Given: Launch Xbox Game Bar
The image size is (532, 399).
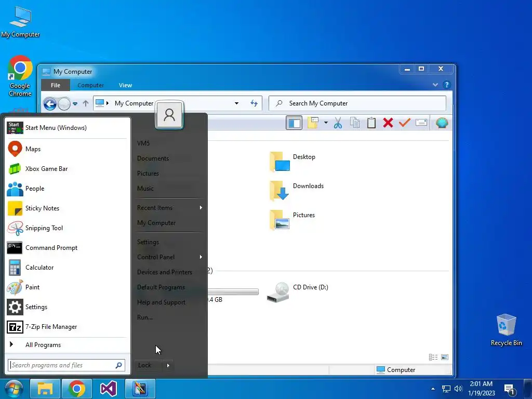Looking at the screenshot, I should [x=66, y=169].
